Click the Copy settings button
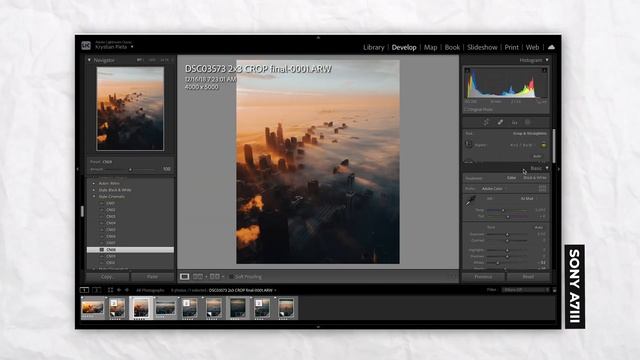The width and height of the screenshot is (640, 360). pos(107,277)
